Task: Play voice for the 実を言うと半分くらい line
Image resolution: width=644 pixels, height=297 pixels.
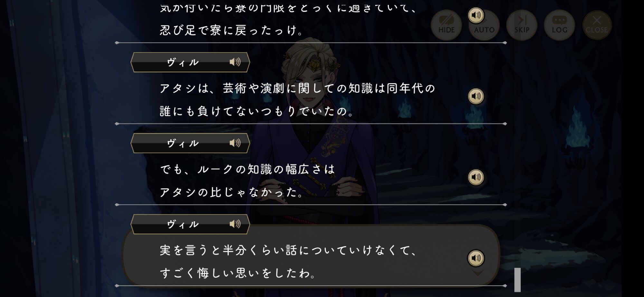Action: pyautogui.click(x=476, y=258)
